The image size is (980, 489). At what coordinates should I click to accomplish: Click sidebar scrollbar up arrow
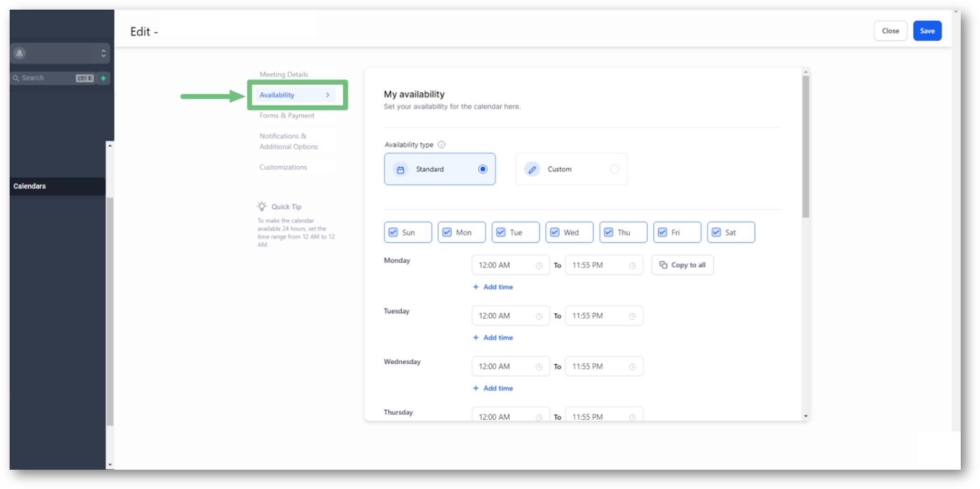[x=110, y=145]
